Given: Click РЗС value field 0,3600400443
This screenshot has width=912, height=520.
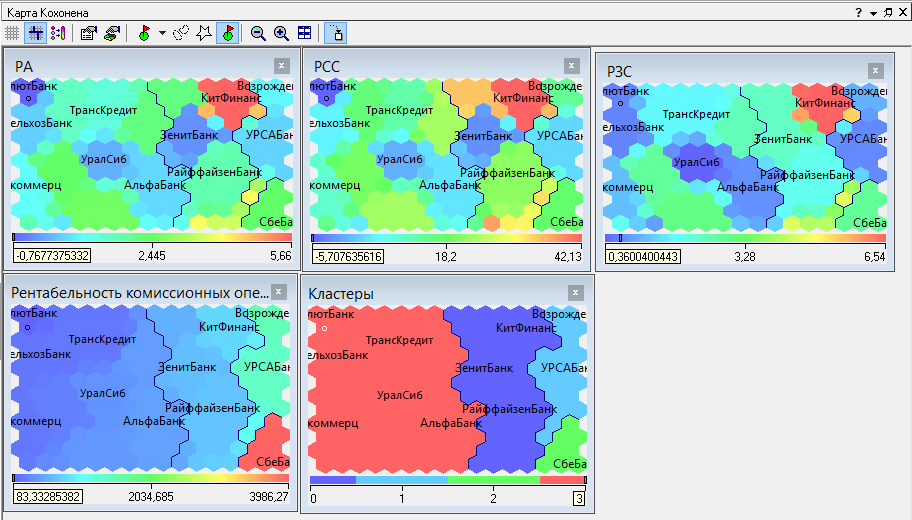Looking at the screenshot, I should point(643,257).
